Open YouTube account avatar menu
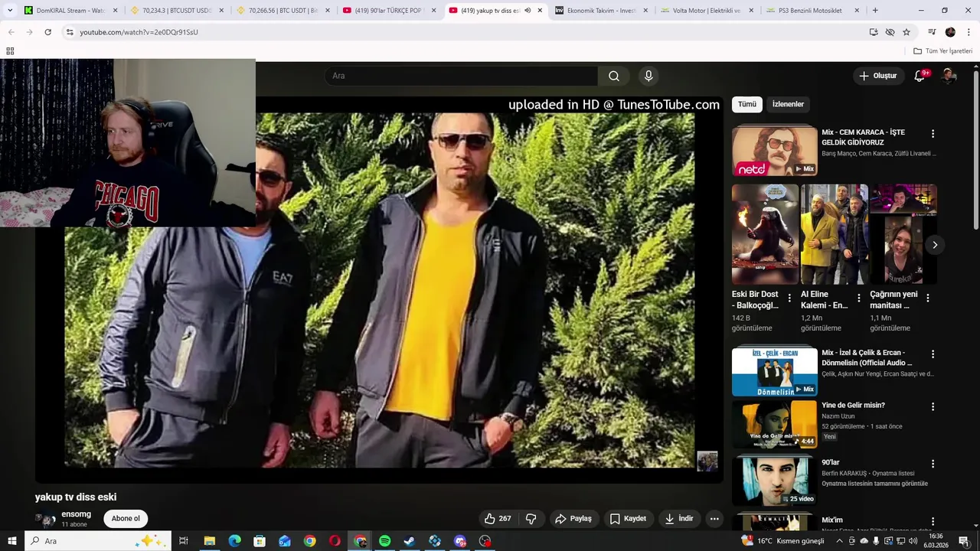The height and width of the screenshot is (551, 980). (x=949, y=76)
